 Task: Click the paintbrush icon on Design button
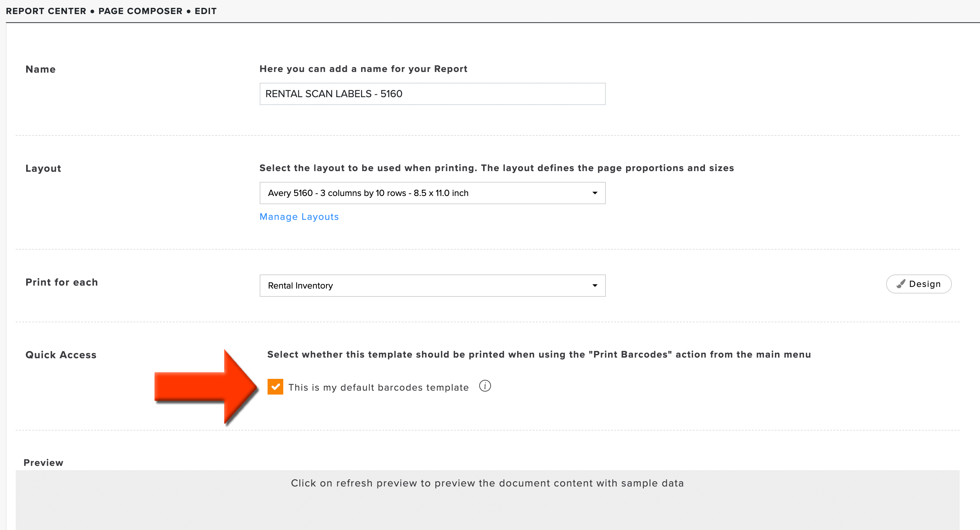pyautogui.click(x=901, y=284)
